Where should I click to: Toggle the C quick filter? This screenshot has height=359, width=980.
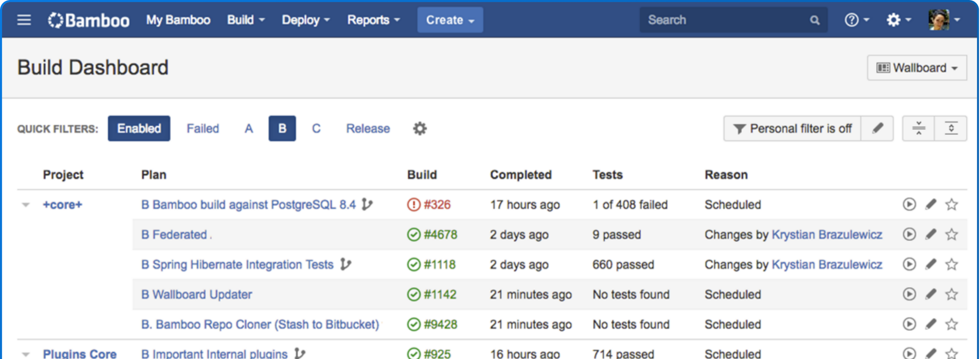[316, 128]
